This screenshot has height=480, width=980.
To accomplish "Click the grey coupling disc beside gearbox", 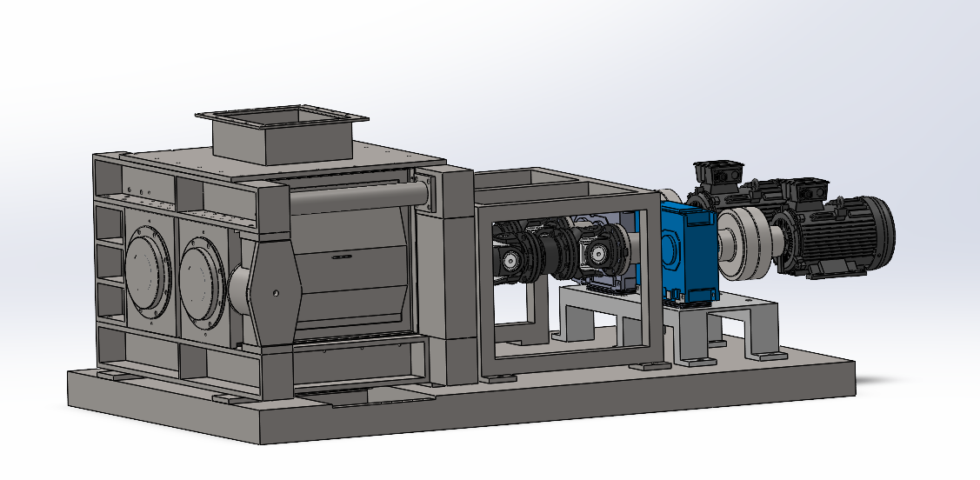I will click(743, 243).
